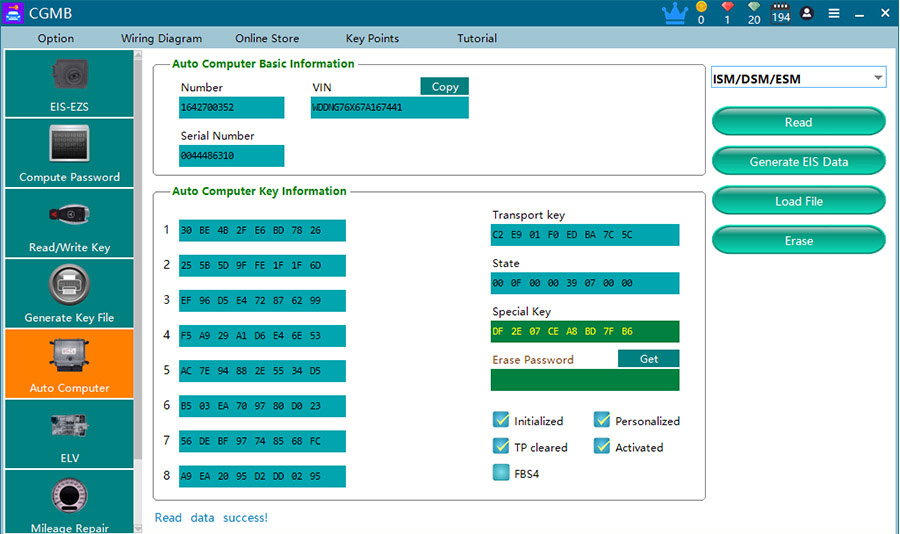Open the ELV module
This screenshot has height=534, width=900.
(69, 433)
